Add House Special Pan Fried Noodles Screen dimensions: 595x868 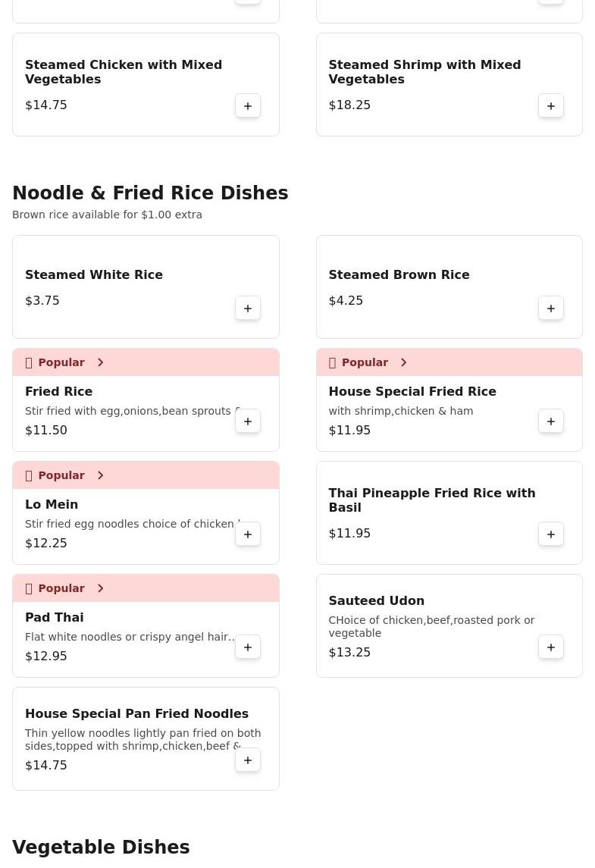pyautogui.click(x=247, y=760)
